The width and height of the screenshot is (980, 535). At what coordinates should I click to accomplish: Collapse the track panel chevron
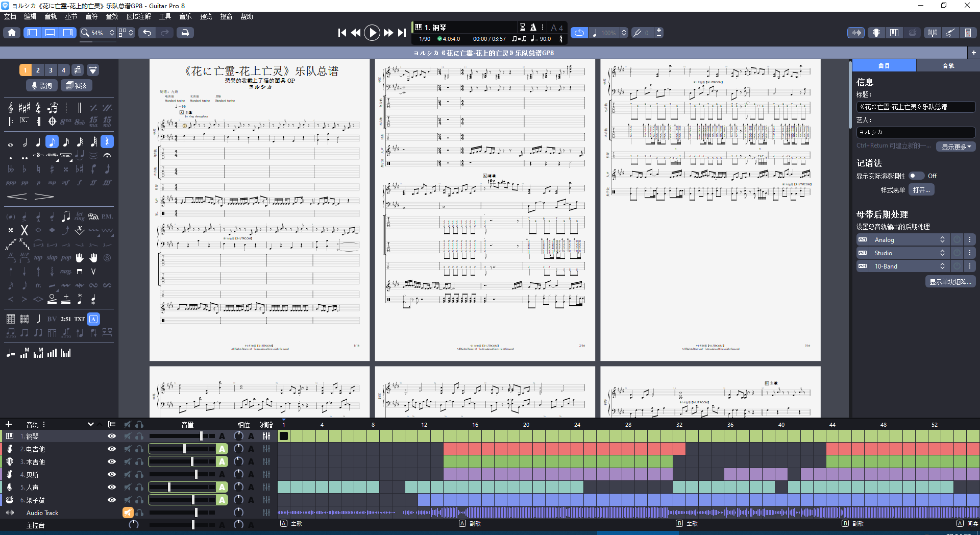pyautogui.click(x=91, y=424)
